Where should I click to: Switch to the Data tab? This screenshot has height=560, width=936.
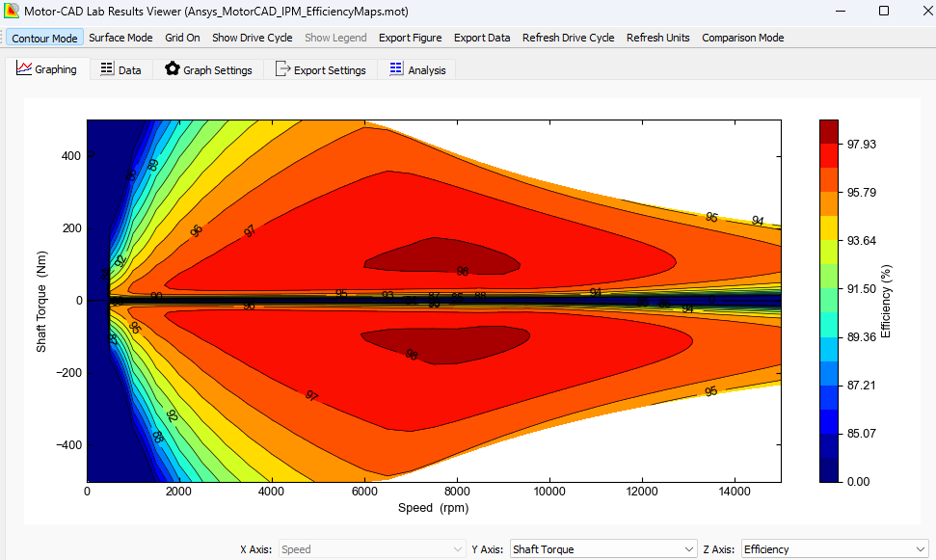coord(120,68)
